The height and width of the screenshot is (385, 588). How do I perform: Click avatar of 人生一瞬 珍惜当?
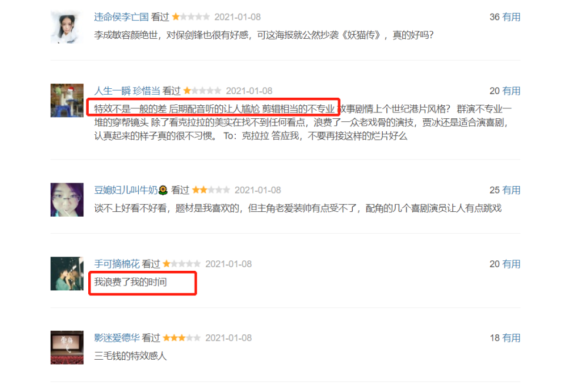(67, 100)
